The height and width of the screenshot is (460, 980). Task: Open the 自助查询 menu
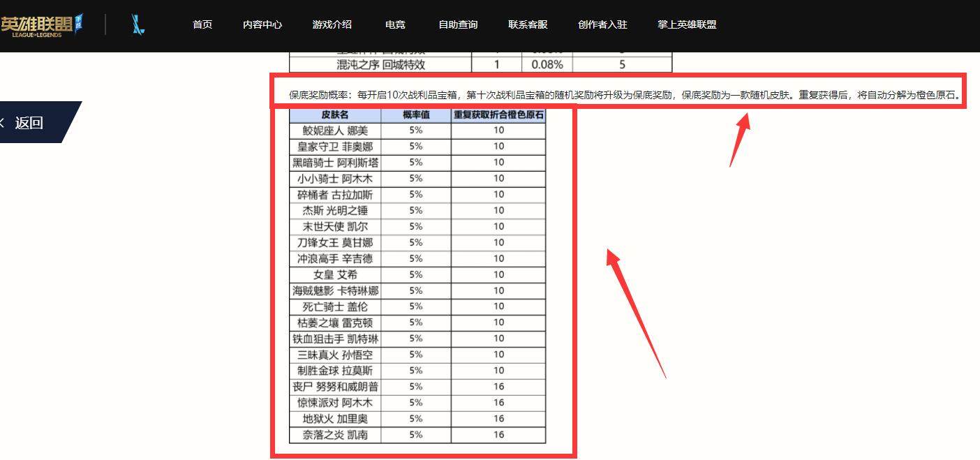(458, 24)
